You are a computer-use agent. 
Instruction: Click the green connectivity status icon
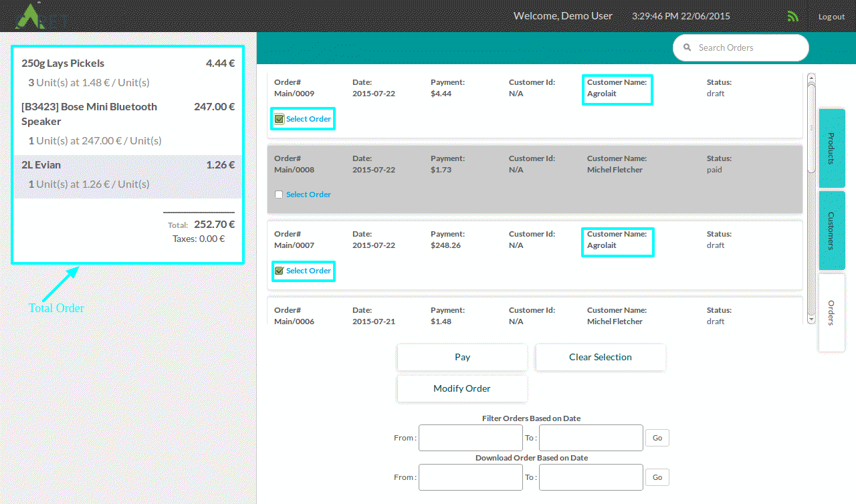[792, 15]
